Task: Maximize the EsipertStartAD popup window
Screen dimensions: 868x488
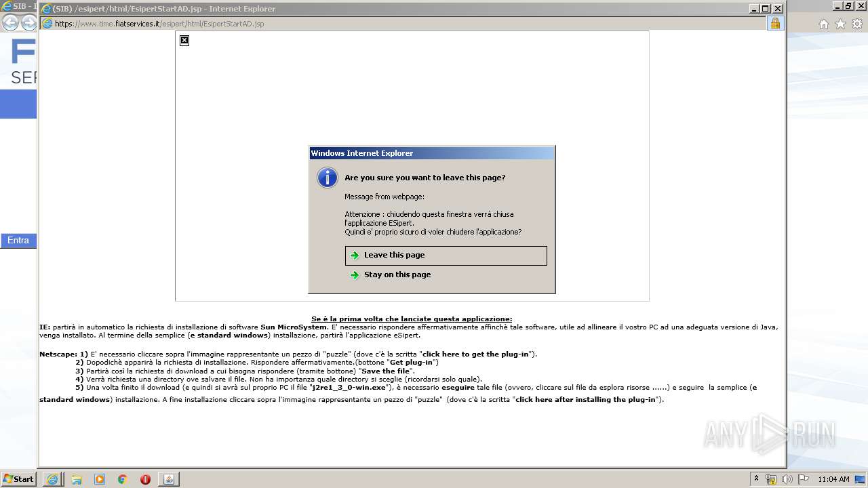Action: point(766,9)
